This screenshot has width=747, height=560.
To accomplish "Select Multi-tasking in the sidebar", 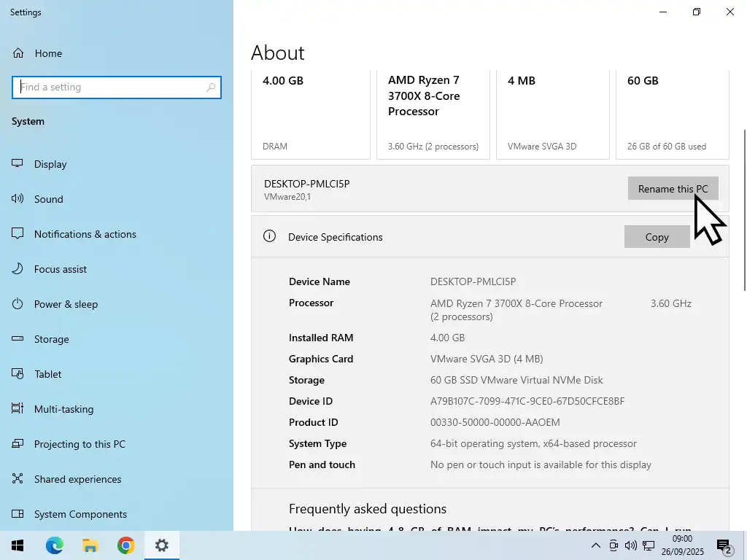I will click(63, 409).
